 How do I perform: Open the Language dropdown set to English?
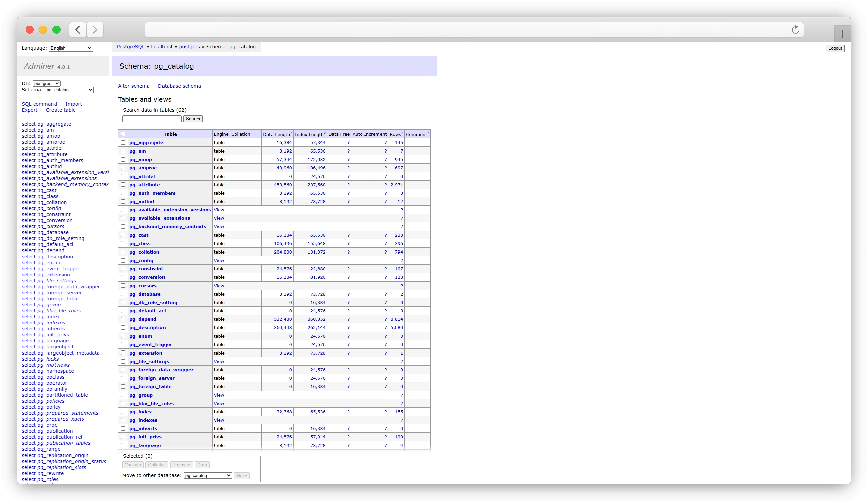click(70, 48)
